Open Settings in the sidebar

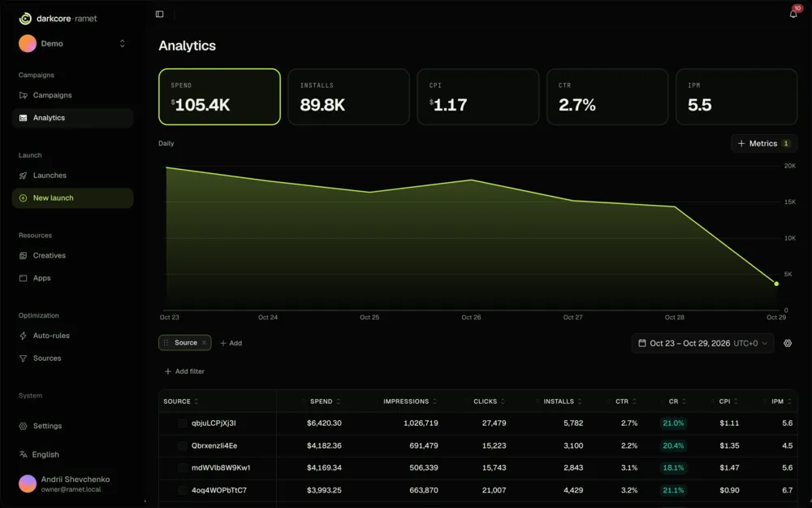click(x=72, y=426)
